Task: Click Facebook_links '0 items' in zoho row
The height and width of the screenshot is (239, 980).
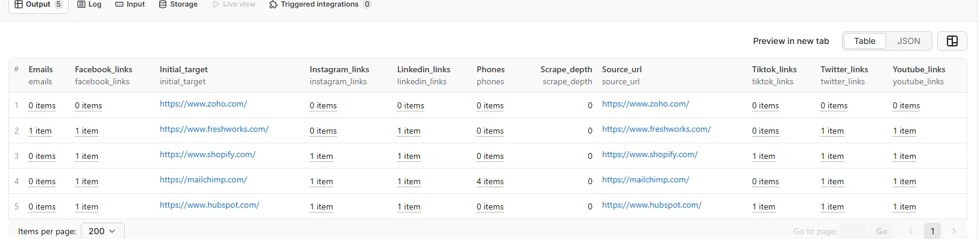Action: (x=89, y=106)
